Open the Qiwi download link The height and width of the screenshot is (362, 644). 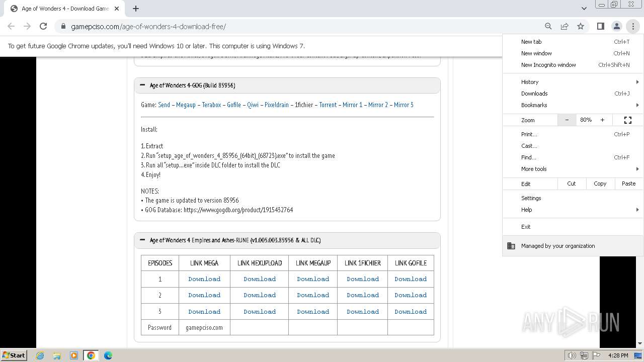point(253,105)
